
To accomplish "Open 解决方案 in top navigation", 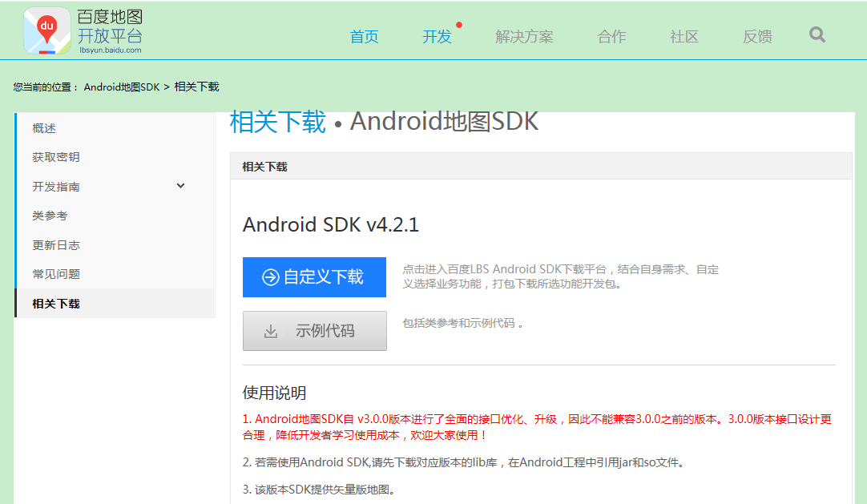I will click(524, 37).
